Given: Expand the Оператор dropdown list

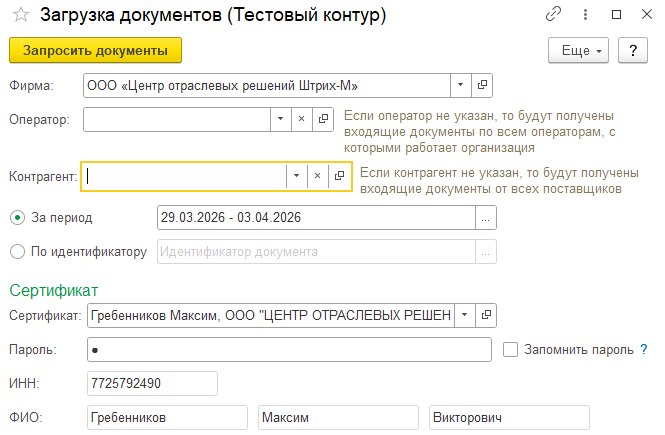Looking at the screenshot, I should coord(280,119).
